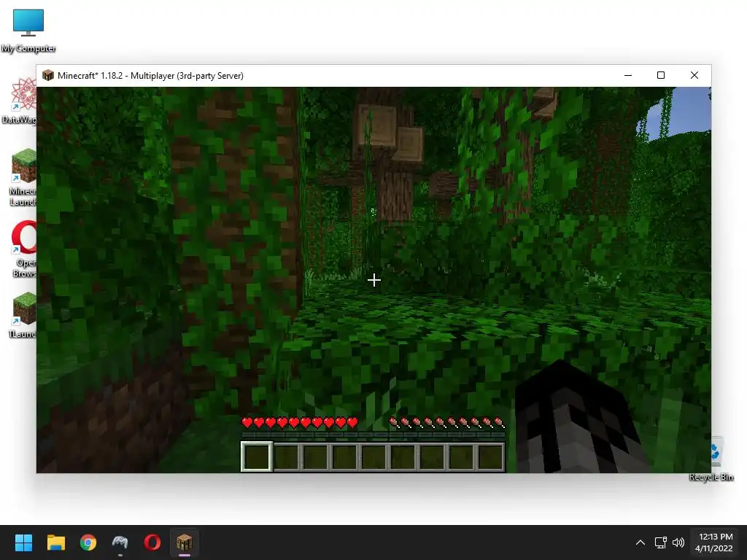The image size is (747, 560).
Task: Launch the Minecraft Launcher desktop shortcut
Action: pos(23,176)
